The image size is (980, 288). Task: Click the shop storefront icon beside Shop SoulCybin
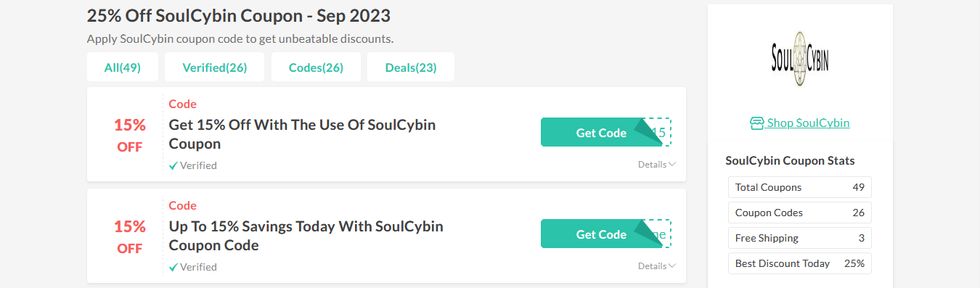tap(757, 123)
